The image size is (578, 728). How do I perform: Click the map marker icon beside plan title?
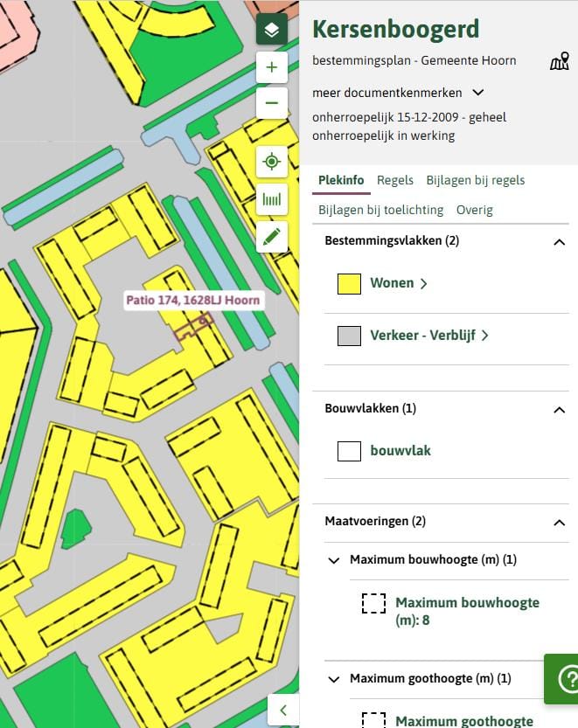[559, 61]
